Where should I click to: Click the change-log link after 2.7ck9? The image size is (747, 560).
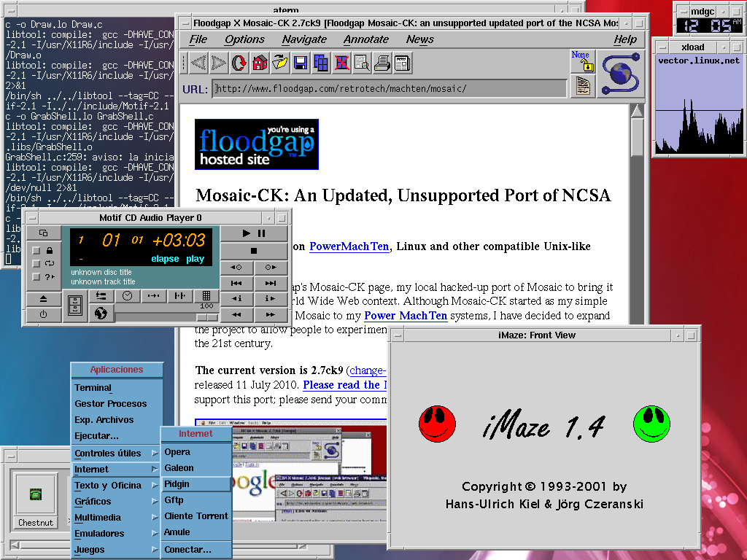(368, 370)
